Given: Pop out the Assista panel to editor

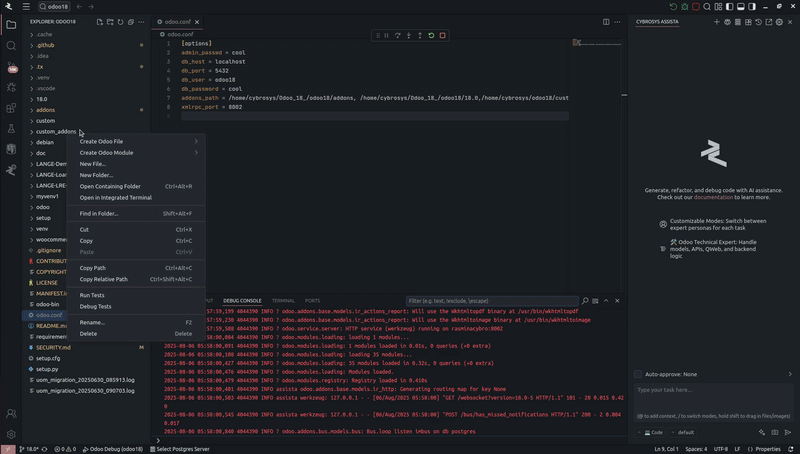Looking at the screenshot, I should pyautogui.click(x=769, y=22).
